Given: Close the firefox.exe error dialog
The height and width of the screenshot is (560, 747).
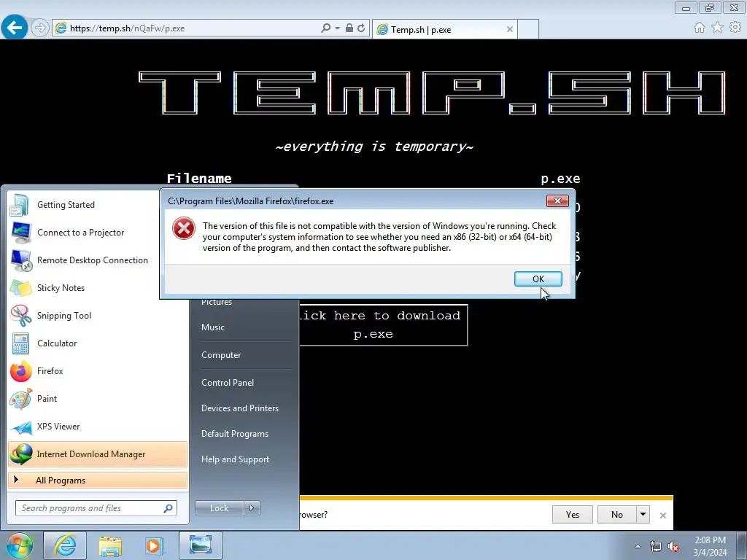Looking at the screenshot, I should click(557, 201).
